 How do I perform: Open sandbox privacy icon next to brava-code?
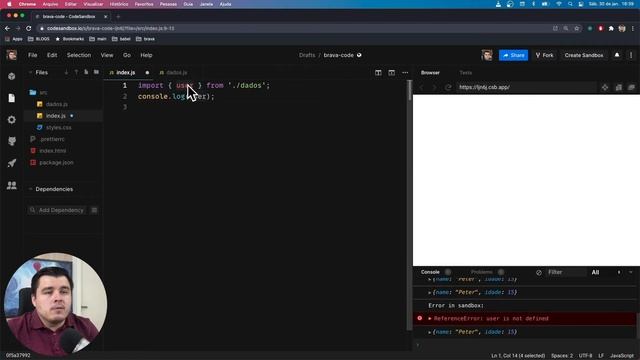click(x=359, y=55)
